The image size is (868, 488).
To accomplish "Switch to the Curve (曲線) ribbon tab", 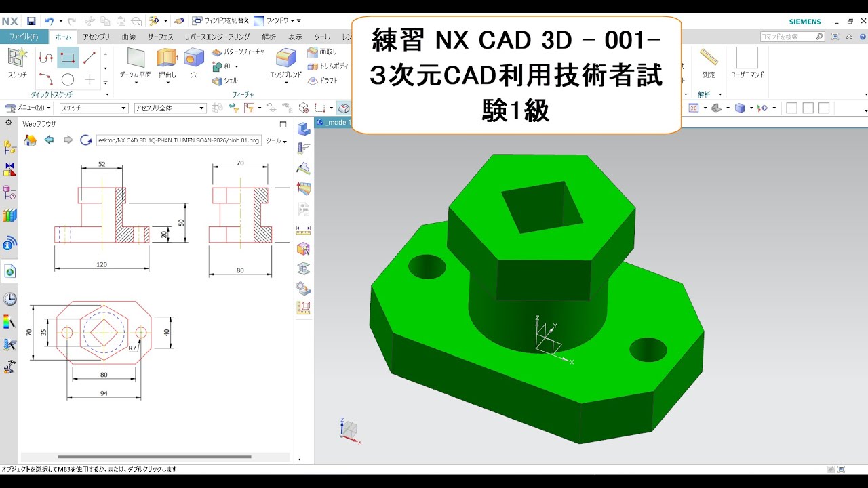I will (128, 37).
